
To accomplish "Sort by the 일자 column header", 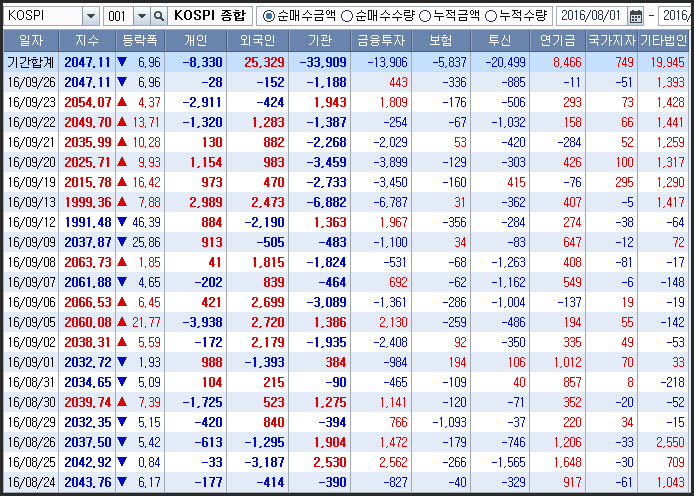I will click(31, 41).
